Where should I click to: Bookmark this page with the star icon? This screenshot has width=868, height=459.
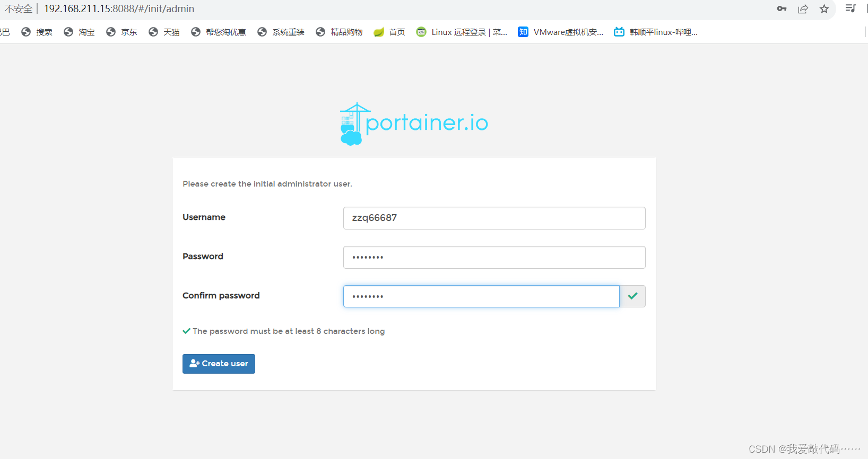pyautogui.click(x=824, y=8)
